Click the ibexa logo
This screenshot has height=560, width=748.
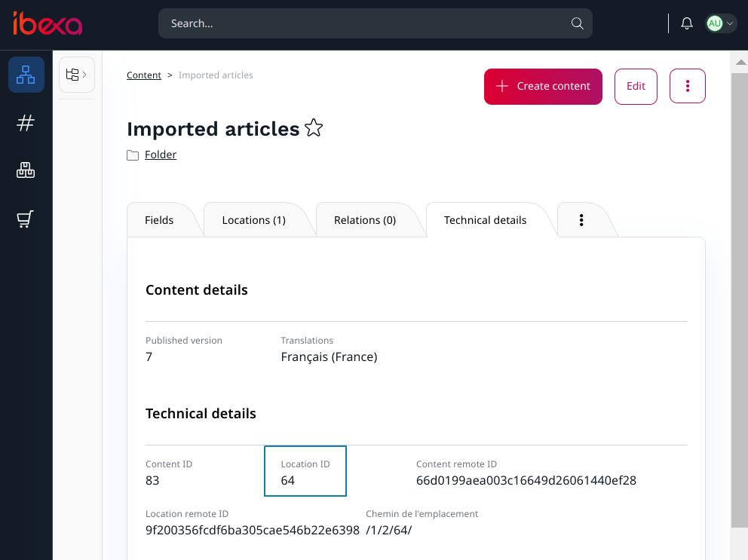click(x=47, y=24)
